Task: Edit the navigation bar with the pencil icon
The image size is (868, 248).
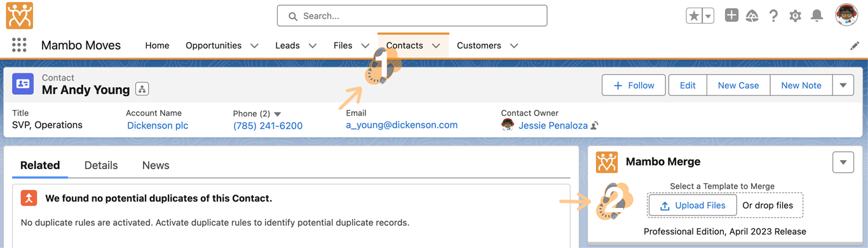Action: coord(855,46)
